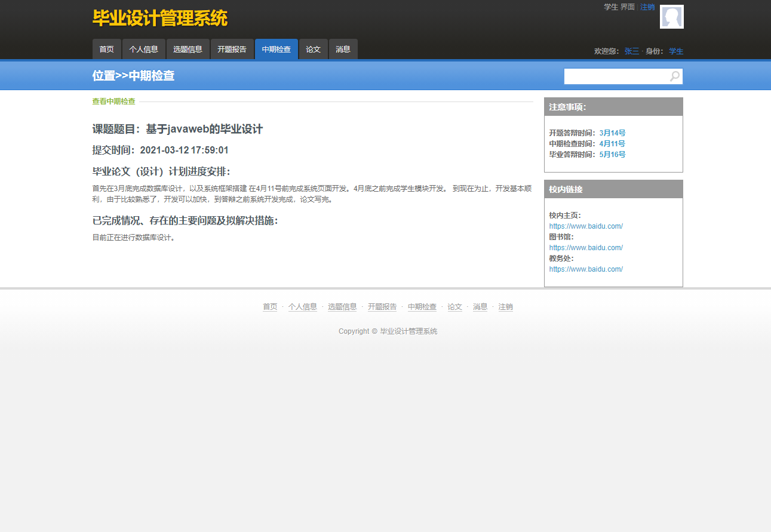
Task: Click the 4月11号 midterm check link
Action: coord(612,143)
